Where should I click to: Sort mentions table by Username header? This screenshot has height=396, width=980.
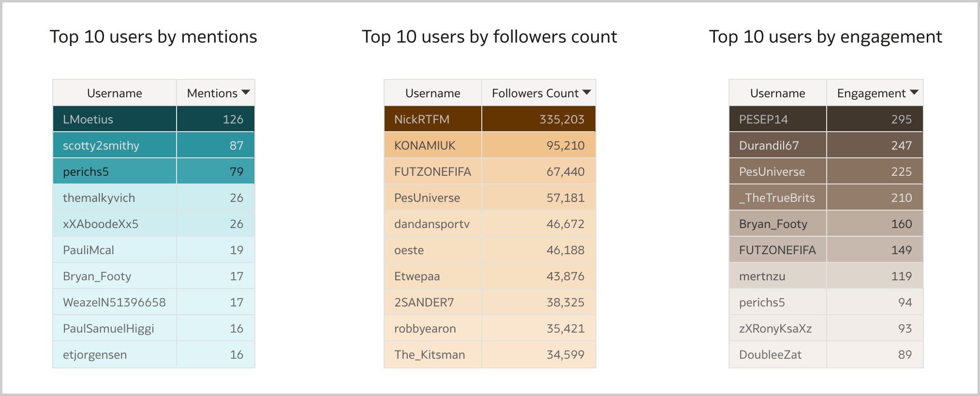(x=115, y=93)
